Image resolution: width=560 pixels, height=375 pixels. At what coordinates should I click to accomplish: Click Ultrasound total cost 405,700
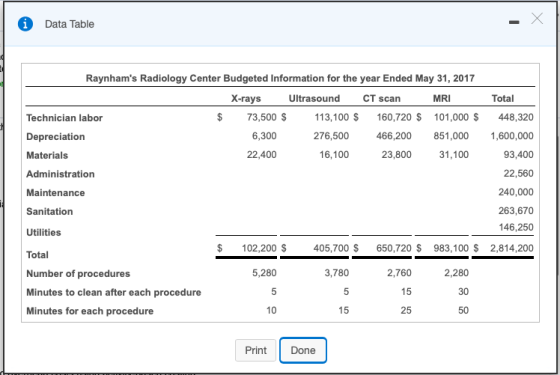coord(331,248)
